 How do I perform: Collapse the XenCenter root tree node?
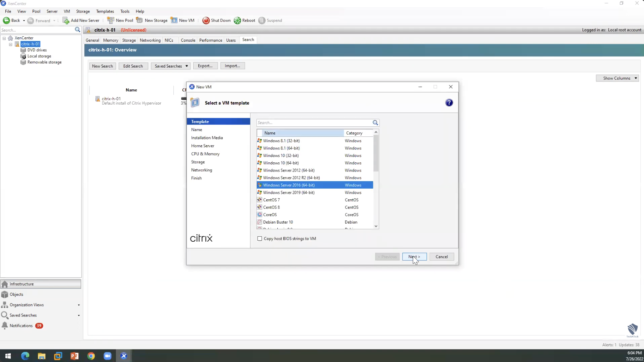[x=4, y=38]
